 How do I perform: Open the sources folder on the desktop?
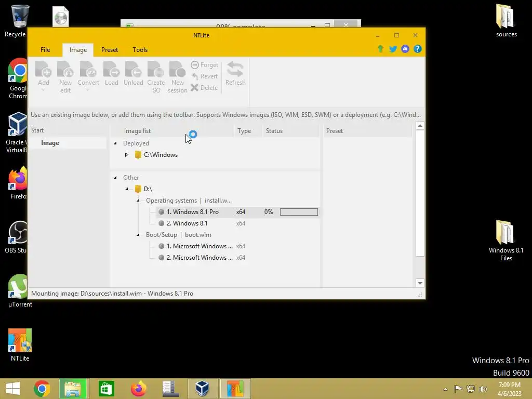(x=506, y=20)
